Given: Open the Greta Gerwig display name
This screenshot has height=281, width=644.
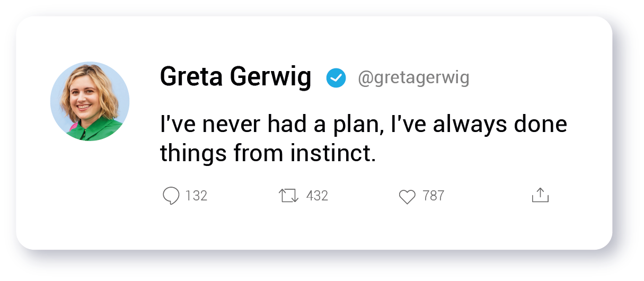Looking at the screenshot, I should [x=235, y=77].
